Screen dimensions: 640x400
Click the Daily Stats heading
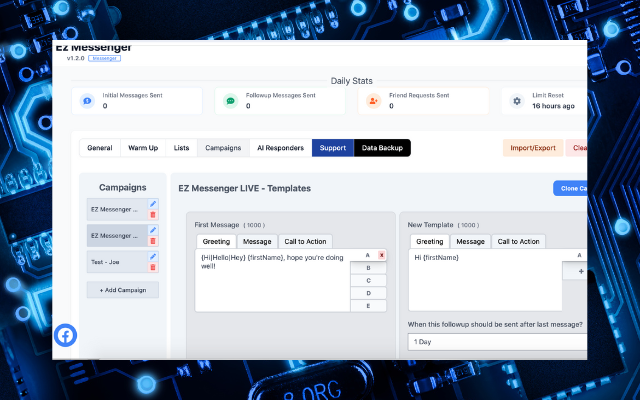pyautogui.click(x=351, y=81)
